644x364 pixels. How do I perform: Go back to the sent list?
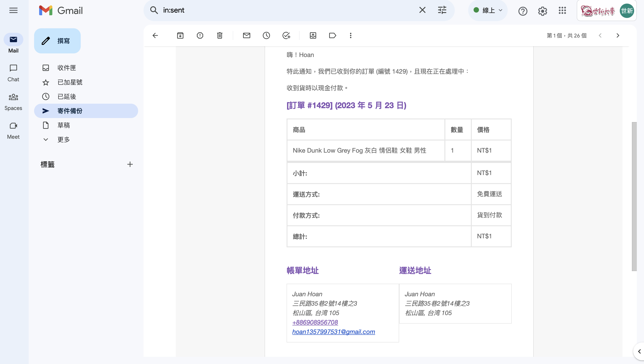click(x=155, y=35)
